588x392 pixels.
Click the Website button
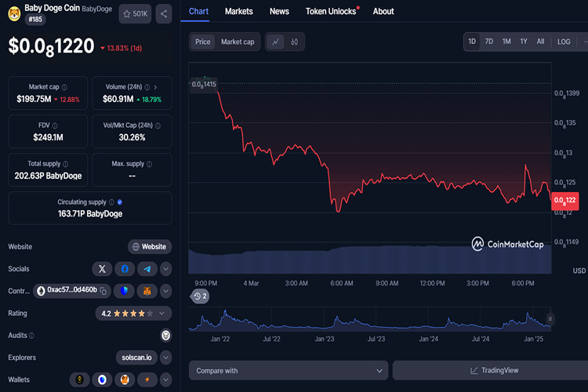(150, 247)
